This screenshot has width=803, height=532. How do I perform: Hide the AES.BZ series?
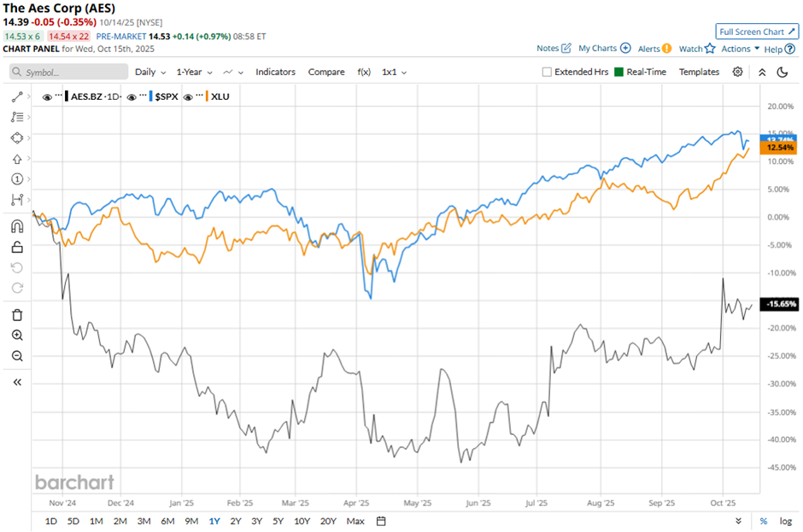pos(47,96)
